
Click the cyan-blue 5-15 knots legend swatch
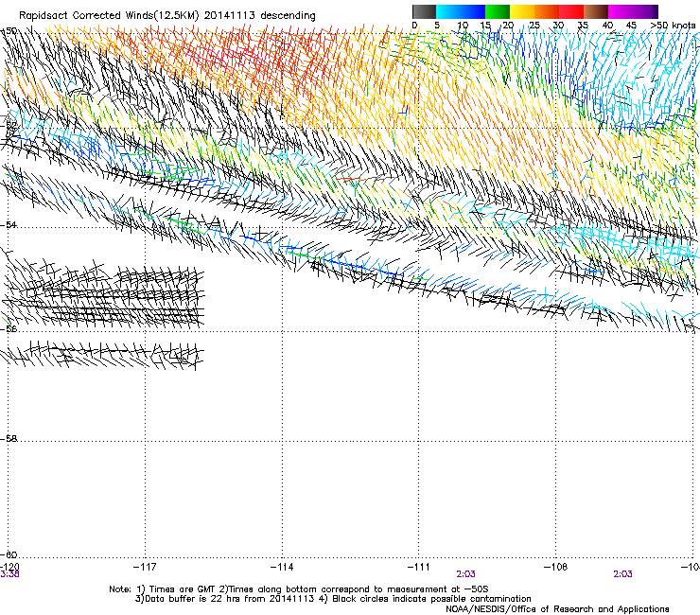461,11
